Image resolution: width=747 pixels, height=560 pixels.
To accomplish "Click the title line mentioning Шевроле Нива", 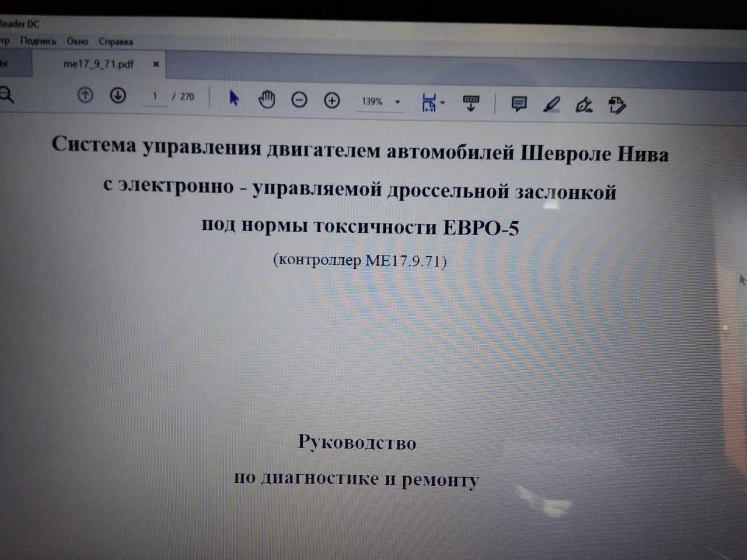I will click(x=360, y=150).
